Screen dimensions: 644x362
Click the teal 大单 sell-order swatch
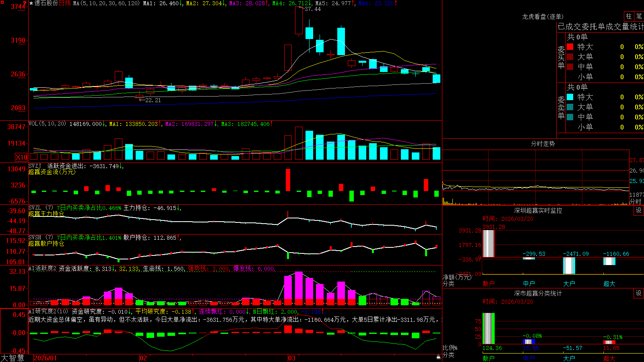570,107
